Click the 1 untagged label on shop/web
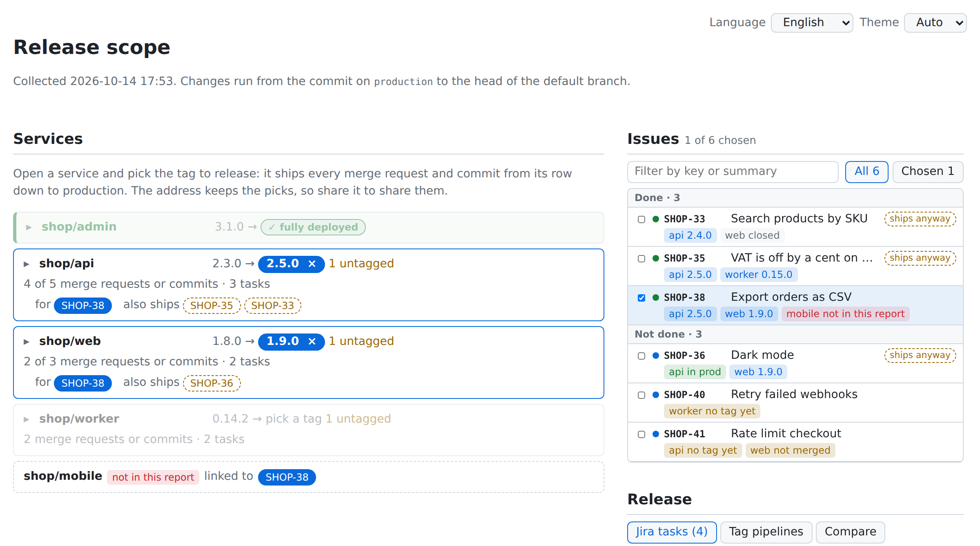The height and width of the screenshot is (546, 980). (x=361, y=341)
